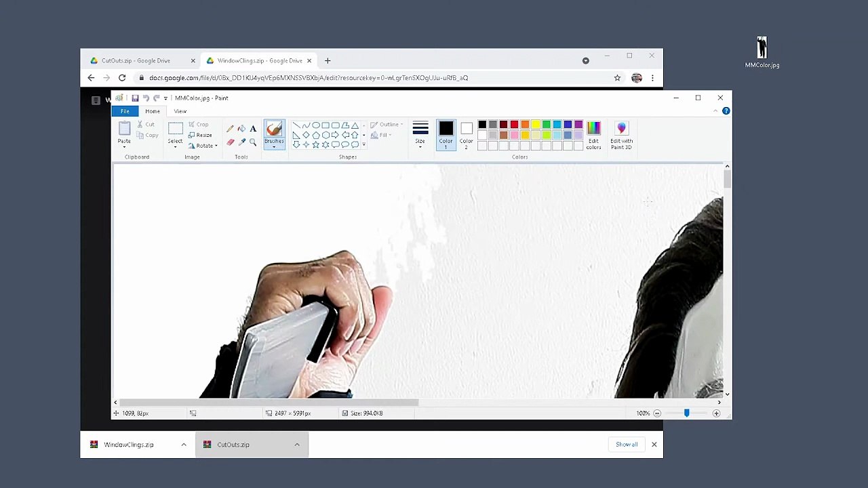Open the Chrome three-dot menu
Image resolution: width=868 pixels, height=488 pixels.
(x=652, y=78)
